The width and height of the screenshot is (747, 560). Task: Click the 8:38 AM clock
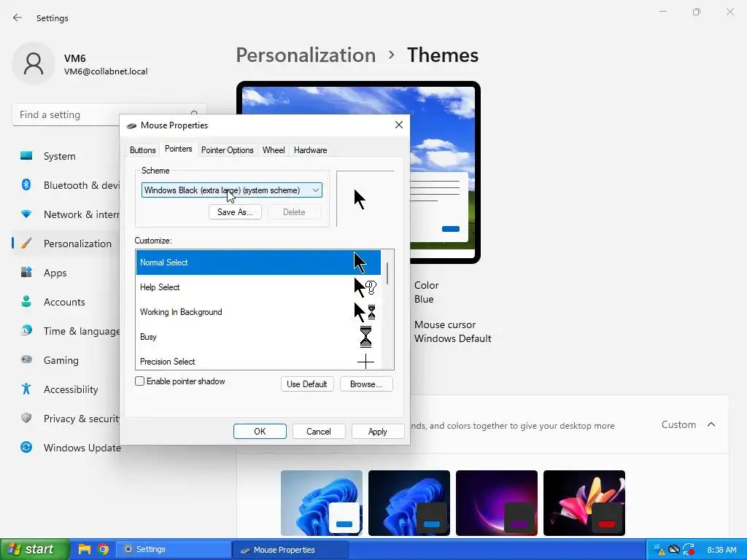[x=721, y=550]
